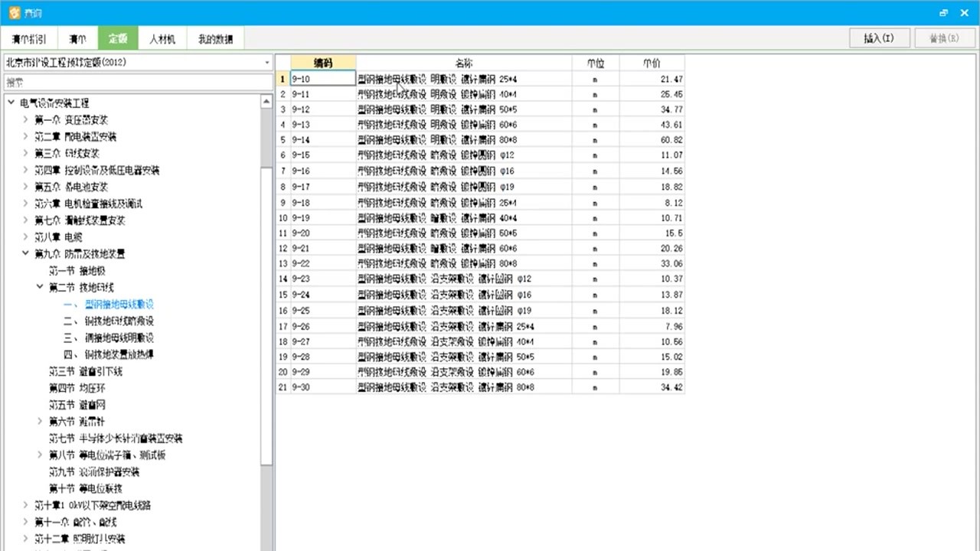The image size is (980, 551).
Task: Open the 我的数据 tab
Action: (x=215, y=39)
